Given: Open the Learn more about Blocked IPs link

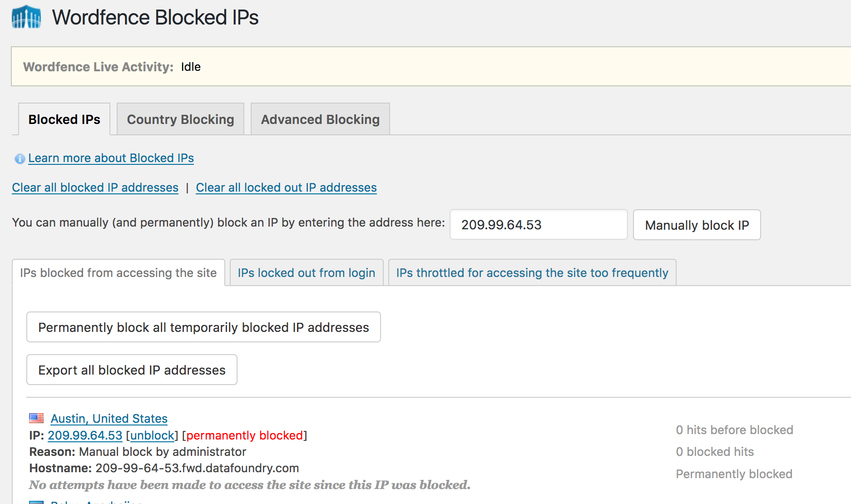Looking at the screenshot, I should coord(111,158).
